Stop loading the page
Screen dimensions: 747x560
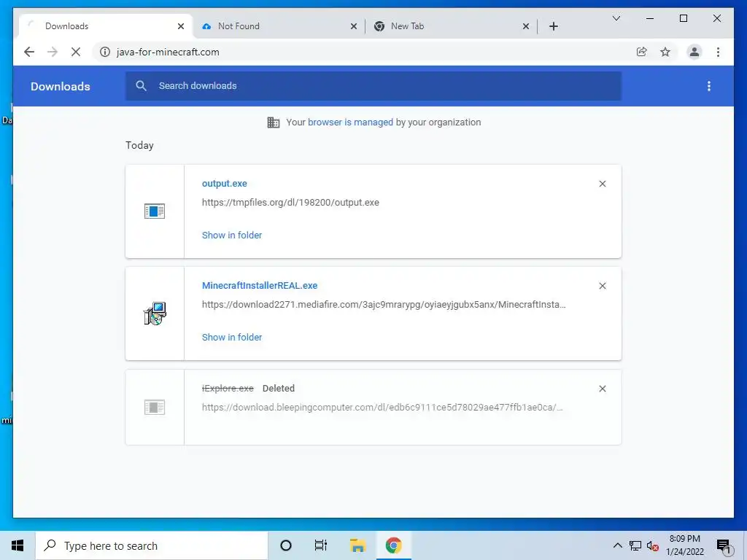[x=76, y=52]
